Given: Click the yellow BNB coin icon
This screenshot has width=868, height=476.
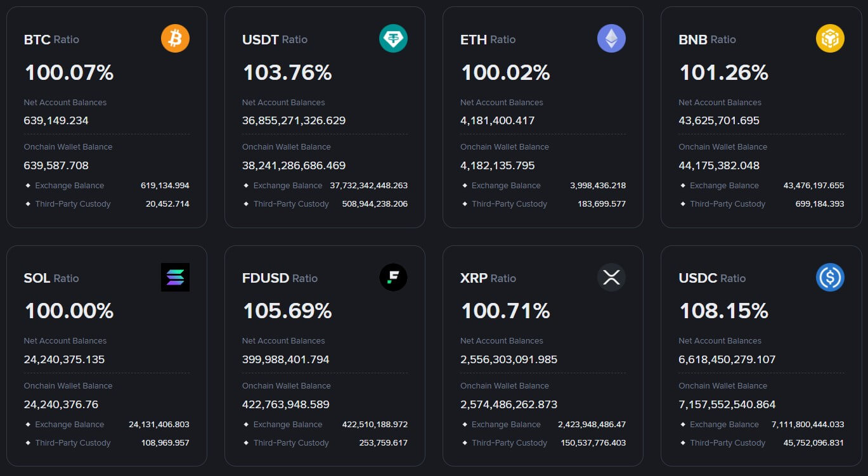Looking at the screenshot, I should [x=829, y=39].
